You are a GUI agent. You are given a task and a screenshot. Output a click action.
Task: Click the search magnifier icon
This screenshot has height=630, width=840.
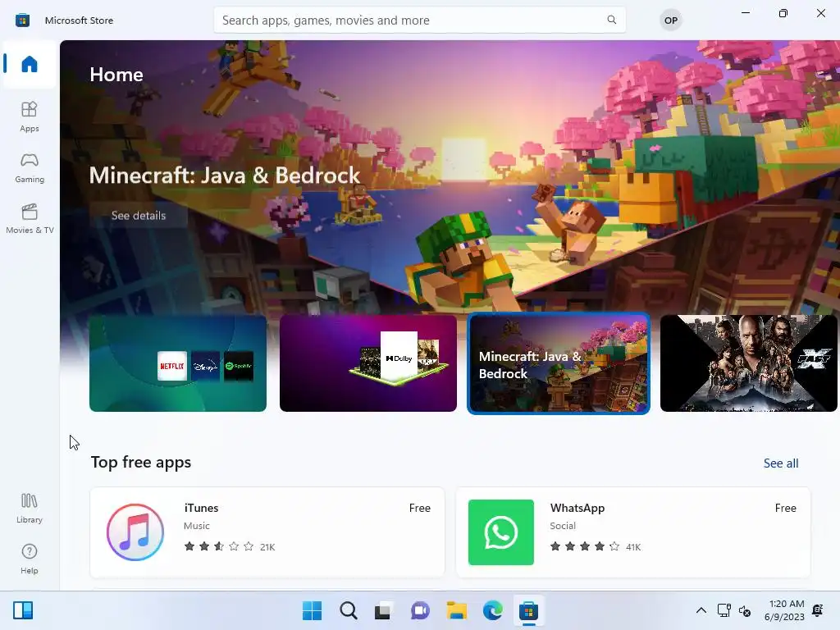point(611,20)
